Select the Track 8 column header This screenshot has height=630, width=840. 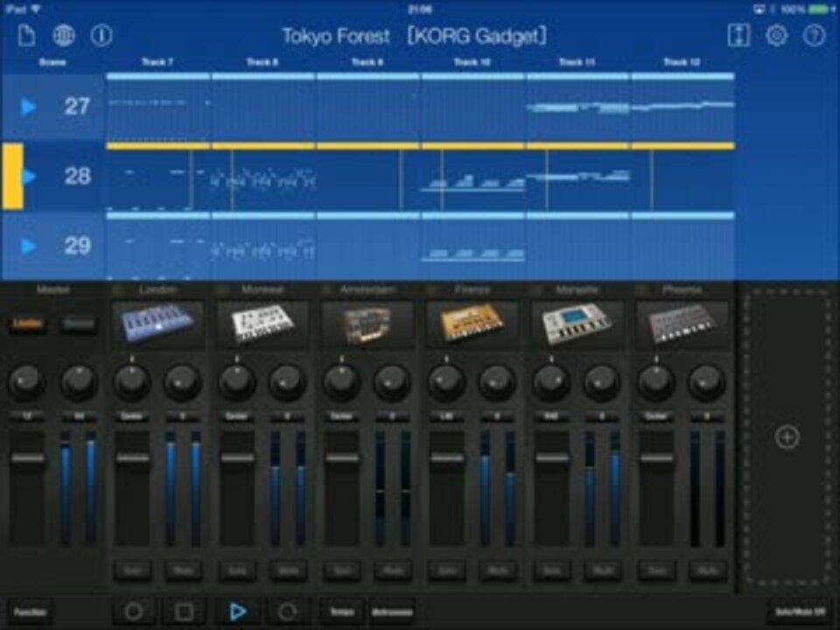262,62
